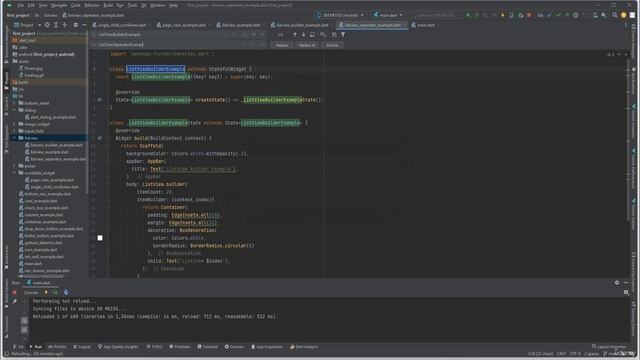This screenshot has width=640, height=360.
Task: Click the Git Push arrow icon
Action: (x=567, y=15)
